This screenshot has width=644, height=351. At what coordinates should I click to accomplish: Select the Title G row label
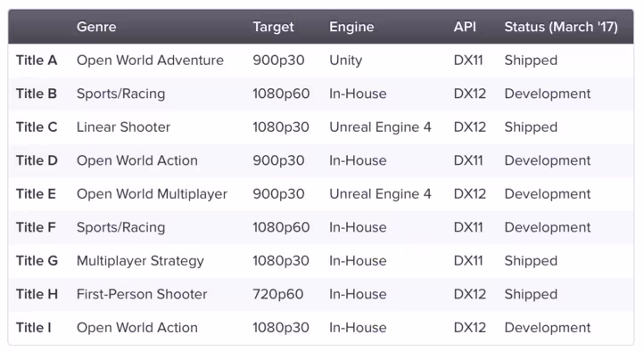click(37, 261)
